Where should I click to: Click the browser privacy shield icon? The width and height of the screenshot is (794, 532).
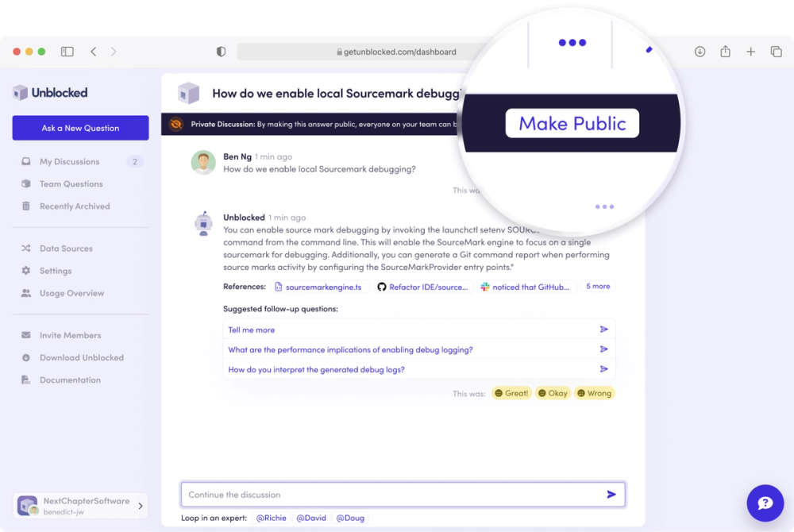[221, 52]
